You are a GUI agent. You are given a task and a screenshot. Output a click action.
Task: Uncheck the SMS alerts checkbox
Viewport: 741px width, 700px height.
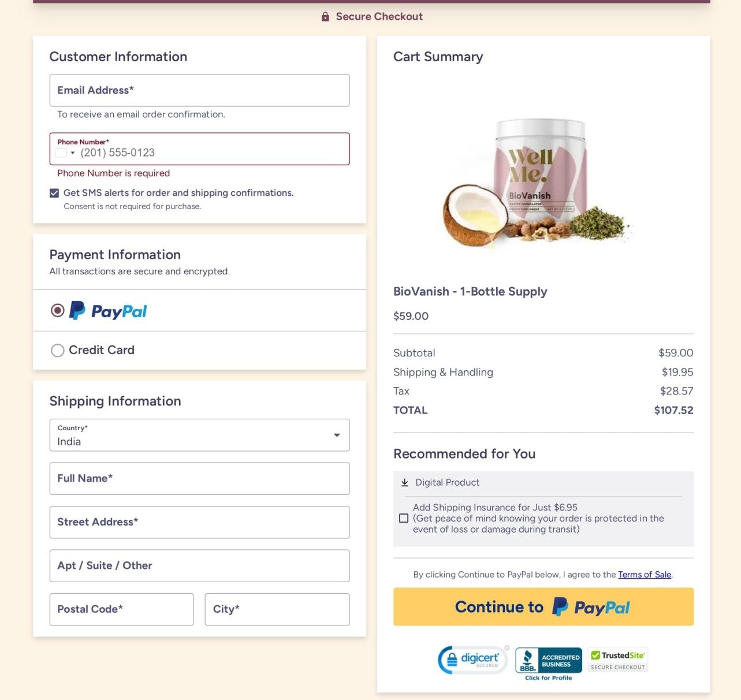point(54,193)
